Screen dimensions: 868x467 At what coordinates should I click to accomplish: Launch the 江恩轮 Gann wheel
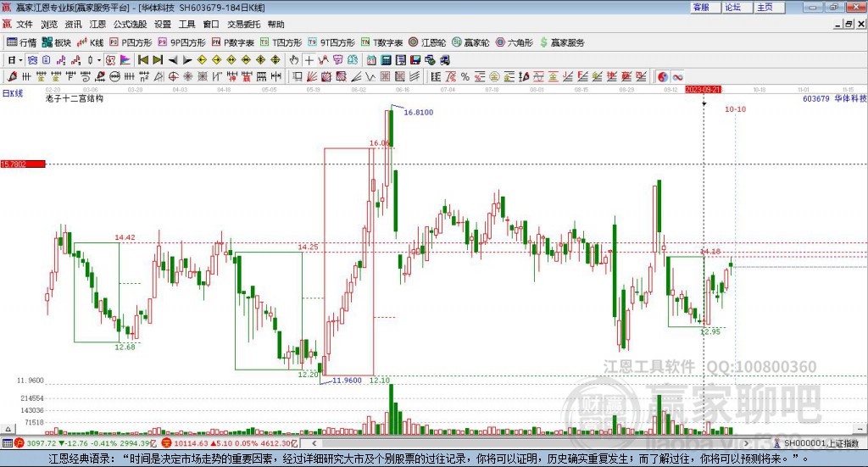click(427, 42)
